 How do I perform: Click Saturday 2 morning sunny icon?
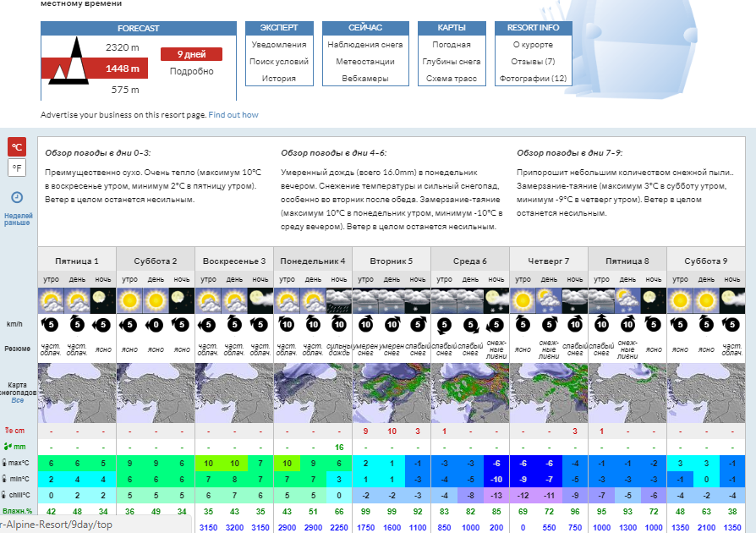[x=129, y=301]
